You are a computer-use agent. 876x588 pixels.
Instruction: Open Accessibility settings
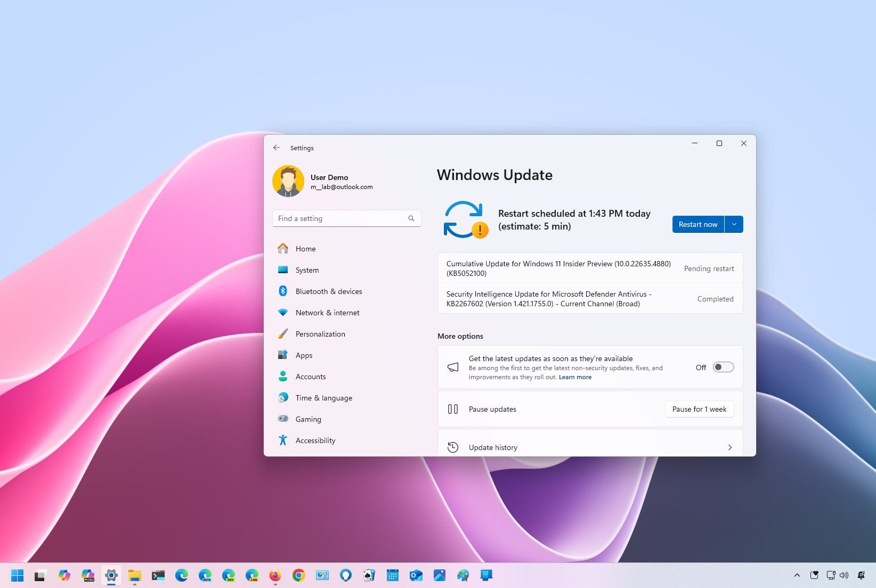click(315, 440)
